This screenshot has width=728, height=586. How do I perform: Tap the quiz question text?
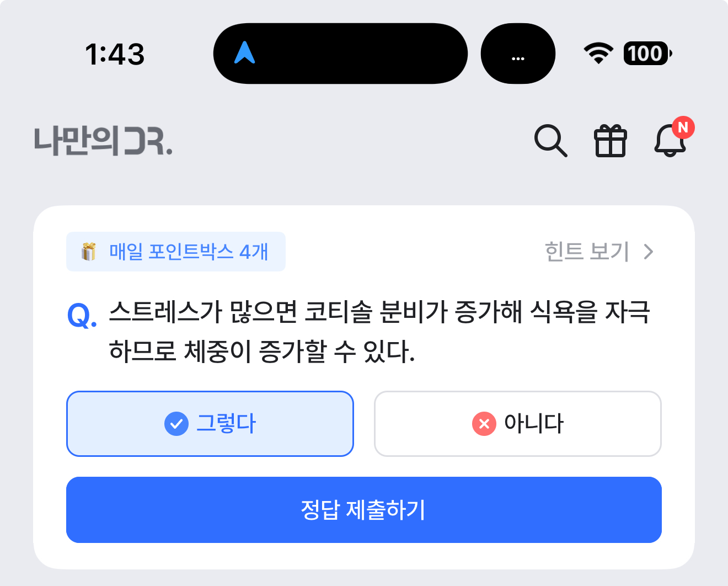379,332
